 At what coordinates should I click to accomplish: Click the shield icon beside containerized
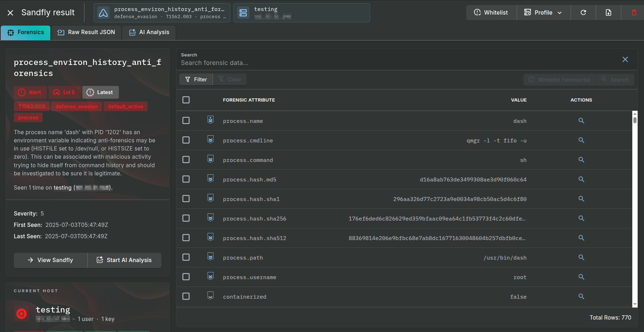pos(210,296)
